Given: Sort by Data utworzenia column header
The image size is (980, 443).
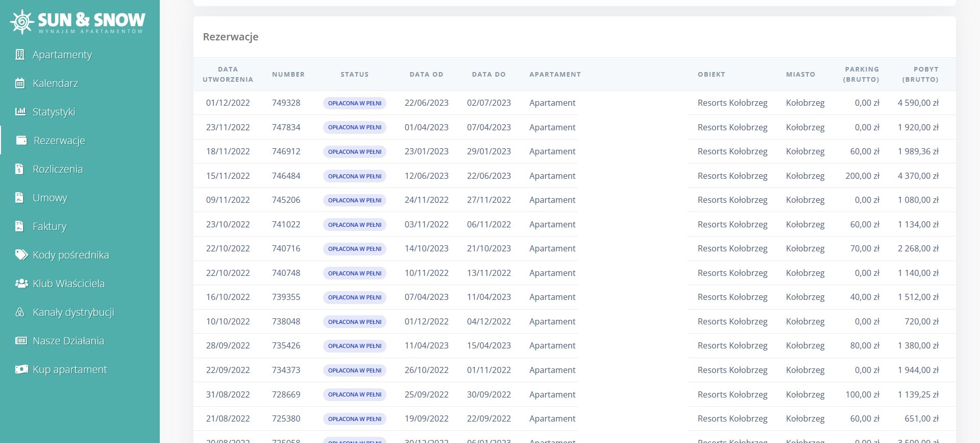Looking at the screenshot, I should (228, 74).
